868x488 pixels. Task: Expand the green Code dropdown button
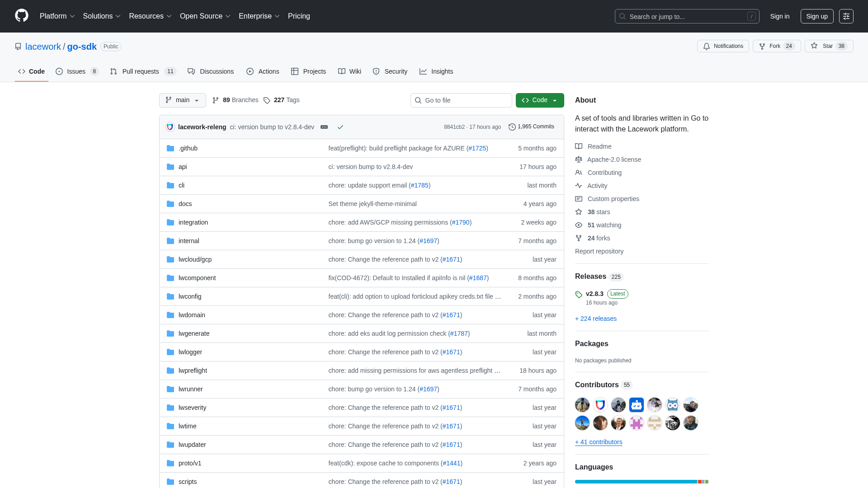pos(540,100)
